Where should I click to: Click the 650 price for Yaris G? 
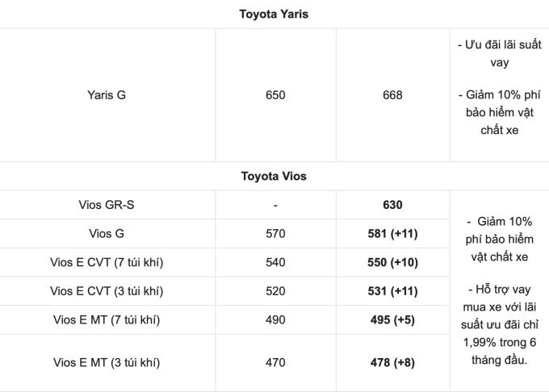pyautogui.click(x=275, y=95)
